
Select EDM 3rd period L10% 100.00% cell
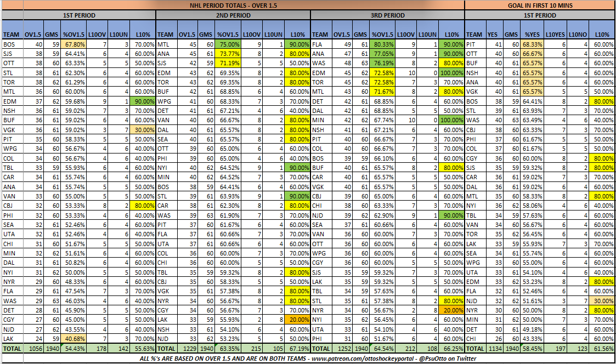[452, 73]
